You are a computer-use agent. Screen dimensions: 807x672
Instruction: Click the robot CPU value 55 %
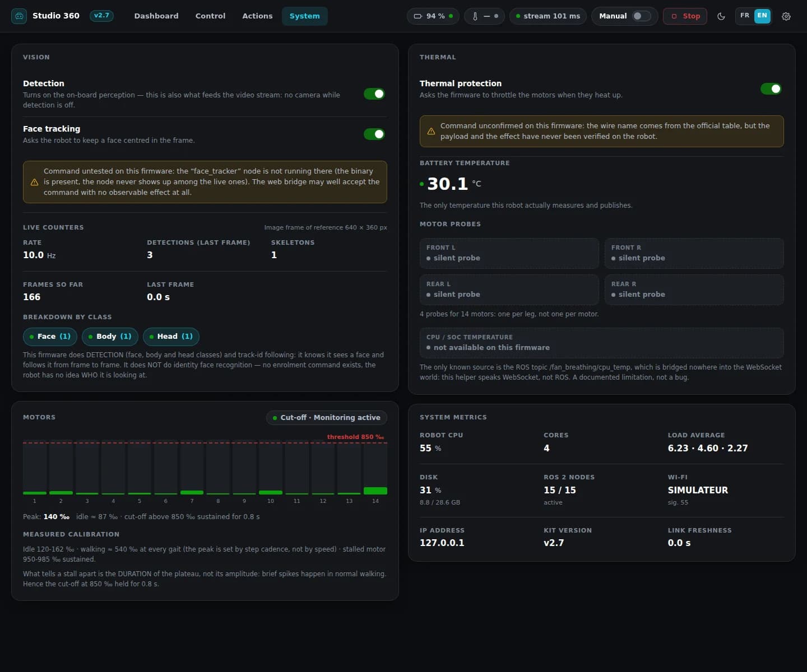430,449
